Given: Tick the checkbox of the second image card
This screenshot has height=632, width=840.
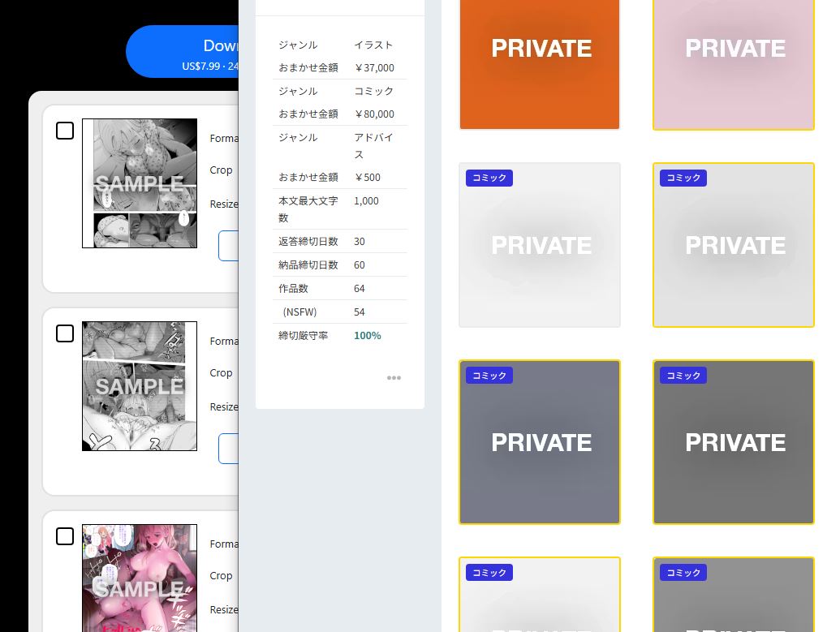Looking at the screenshot, I should click(x=65, y=333).
